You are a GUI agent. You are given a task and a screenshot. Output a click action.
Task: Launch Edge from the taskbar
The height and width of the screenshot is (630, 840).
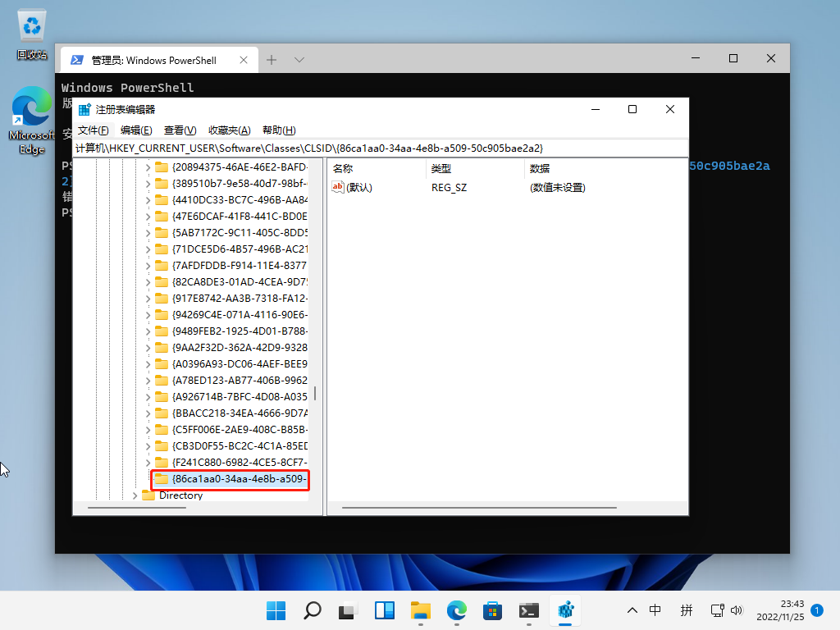[456, 610]
